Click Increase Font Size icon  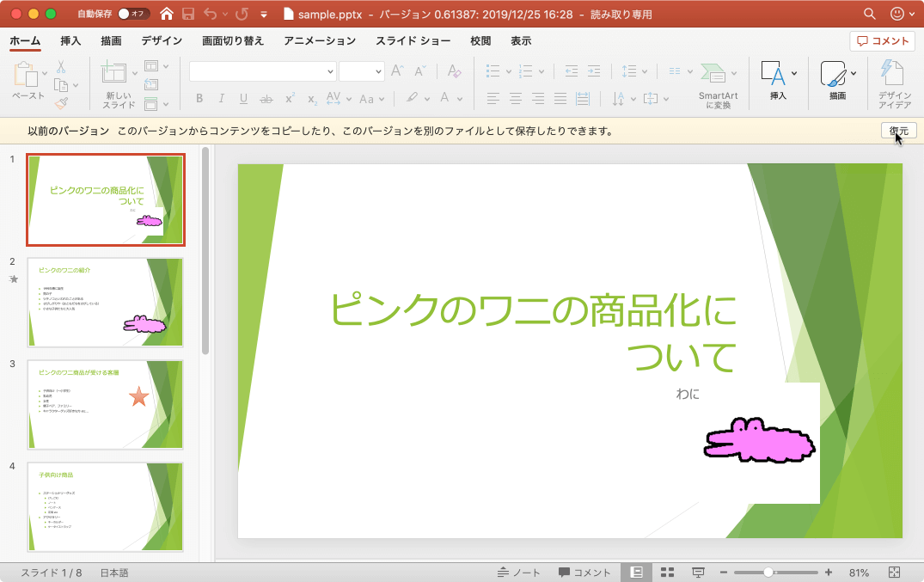[x=397, y=70]
